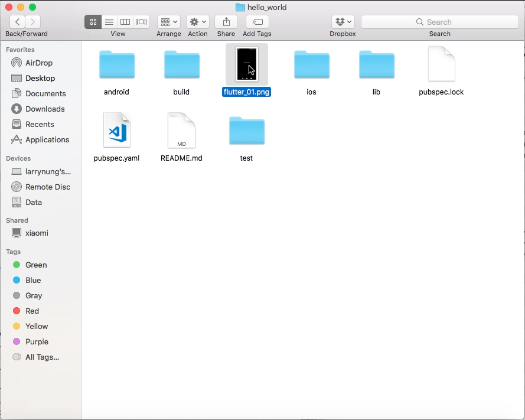Open the Arrange dropdown

coord(169,22)
